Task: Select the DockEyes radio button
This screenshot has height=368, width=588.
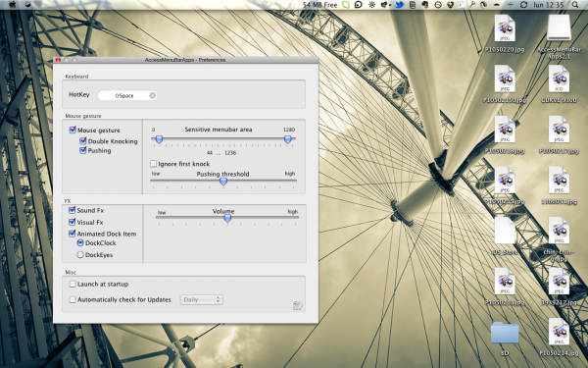Action: coord(80,254)
